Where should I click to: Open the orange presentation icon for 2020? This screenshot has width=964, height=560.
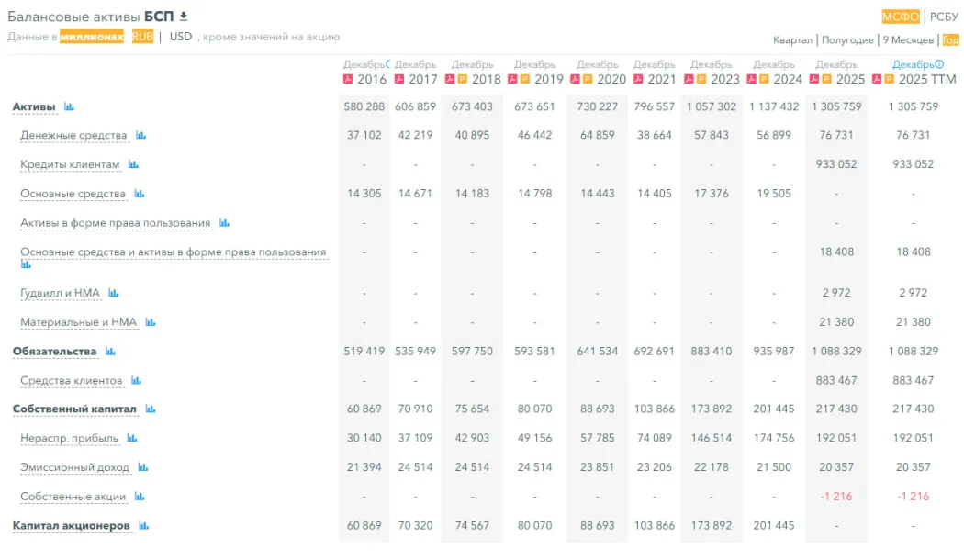(588, 79)
